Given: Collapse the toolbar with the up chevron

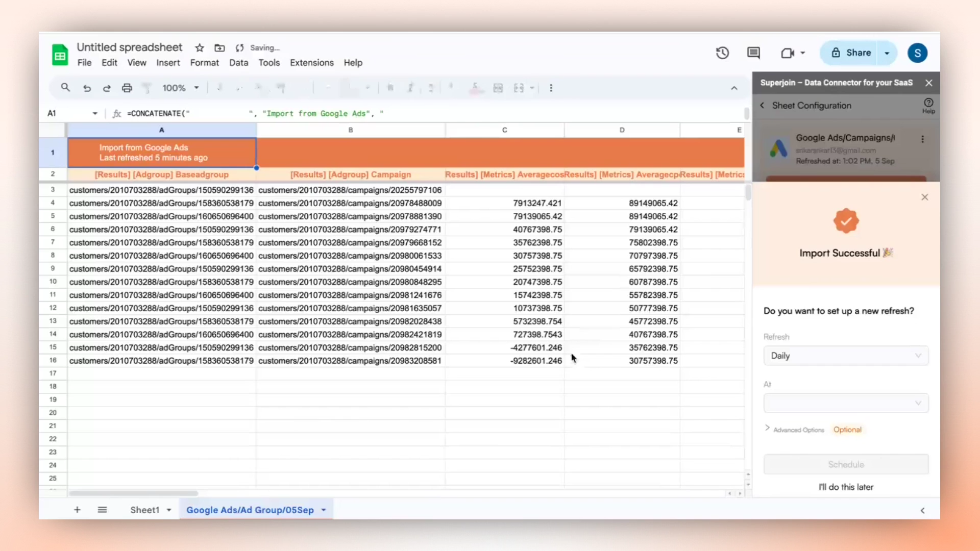Looking at the screenshot, I should click(734, 88).
